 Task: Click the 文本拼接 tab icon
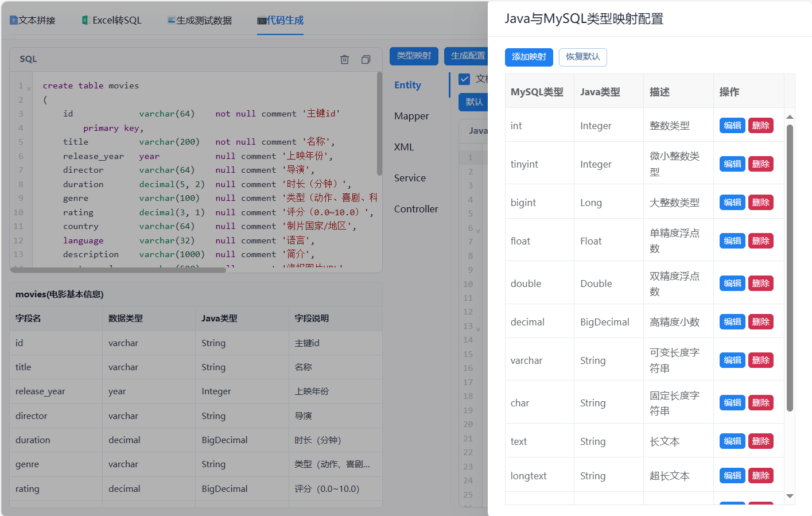coord(14,20)
